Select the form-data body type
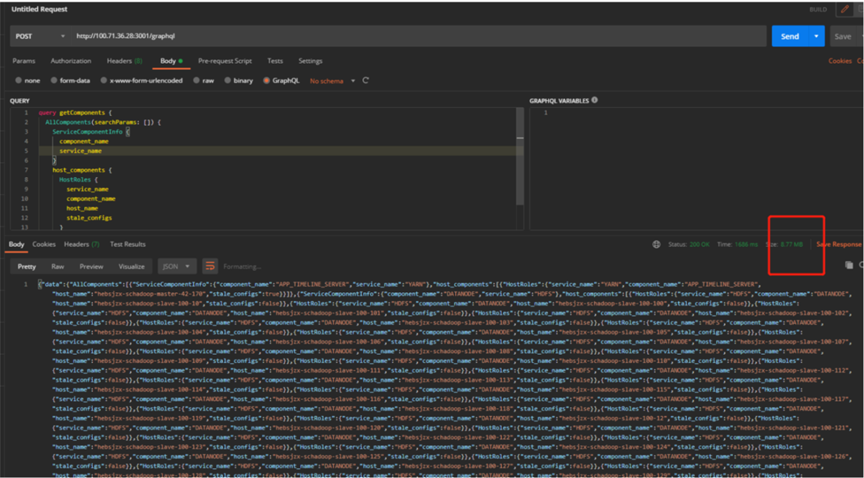Screen dimensions: 864x478 (x=70, y=80)
